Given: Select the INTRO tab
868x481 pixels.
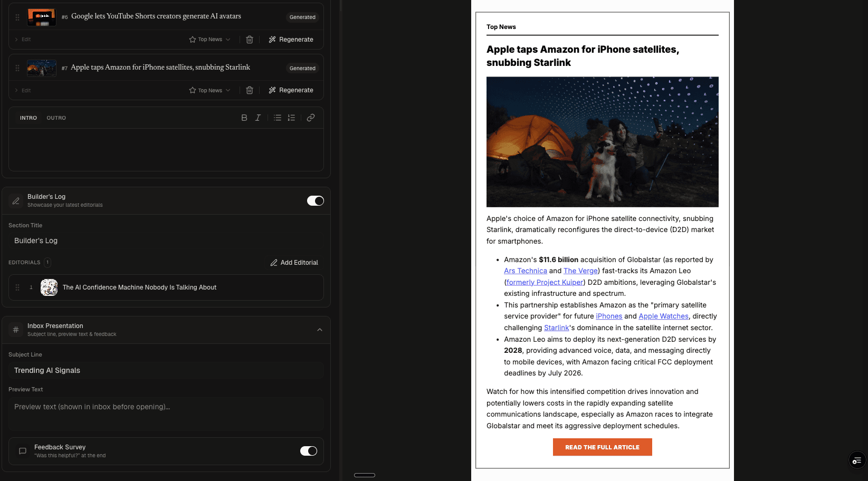Looking at the screenshot, I should click(x=28, y=118).
